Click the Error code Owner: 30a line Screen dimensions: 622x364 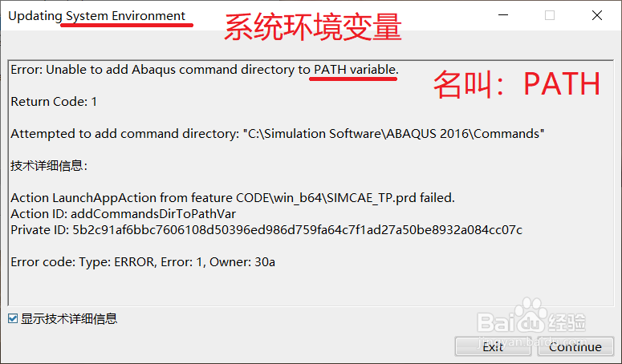[143, 262]
